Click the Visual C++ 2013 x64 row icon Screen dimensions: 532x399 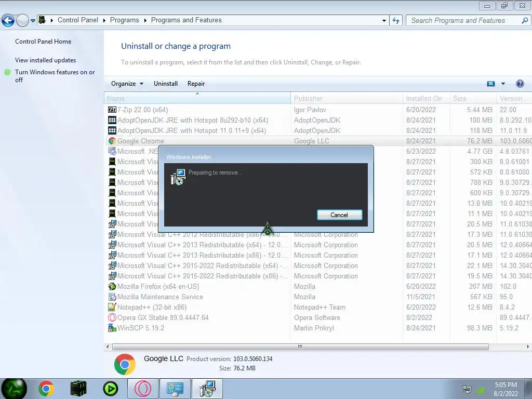(112, 245)
